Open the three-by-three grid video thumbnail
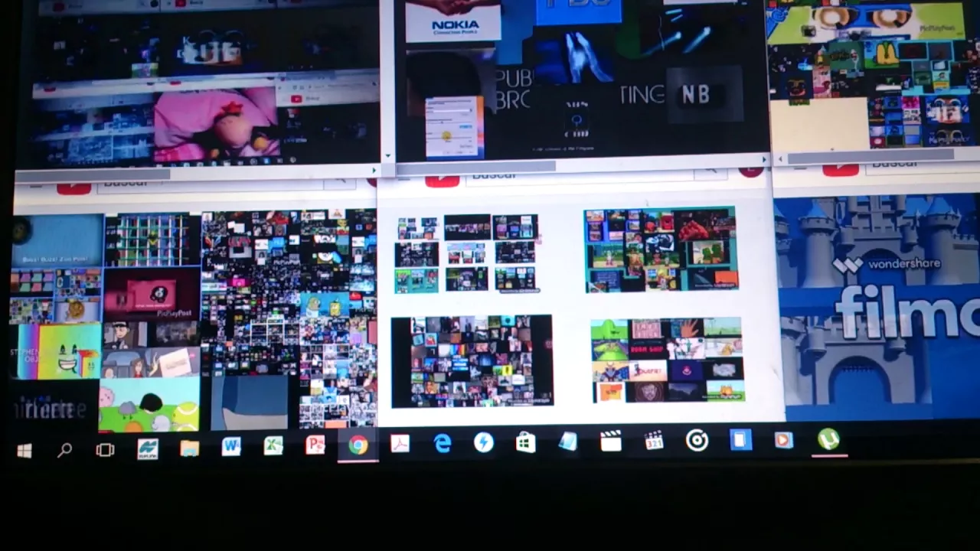Screen dimensions: 980x551 (x=466, y=253)
